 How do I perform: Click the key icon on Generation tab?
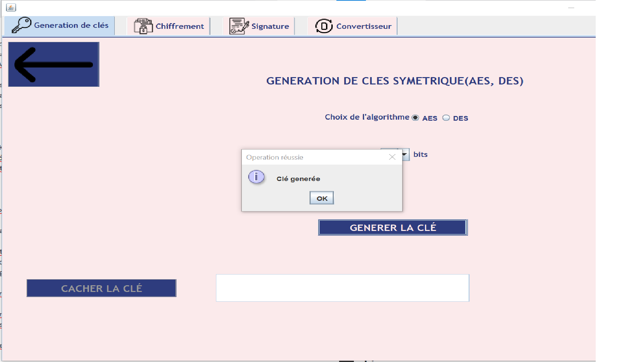21,25
